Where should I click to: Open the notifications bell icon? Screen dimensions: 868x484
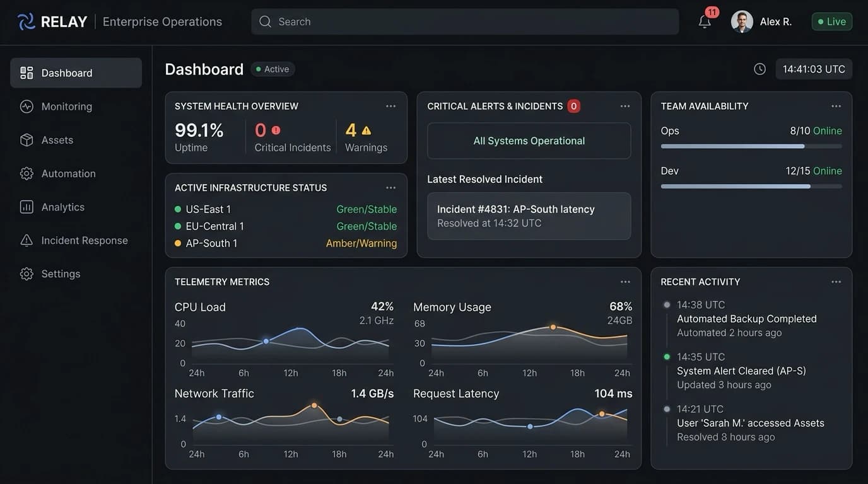(x=705, y=22)
